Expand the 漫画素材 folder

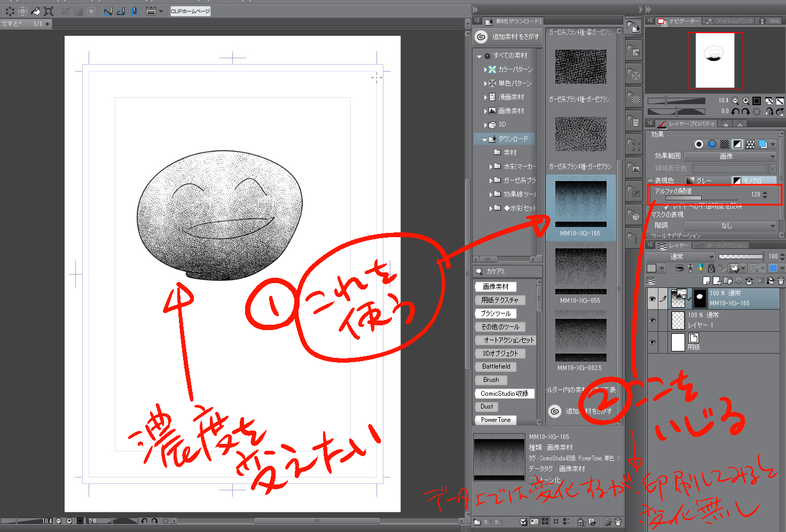[485, 97]
